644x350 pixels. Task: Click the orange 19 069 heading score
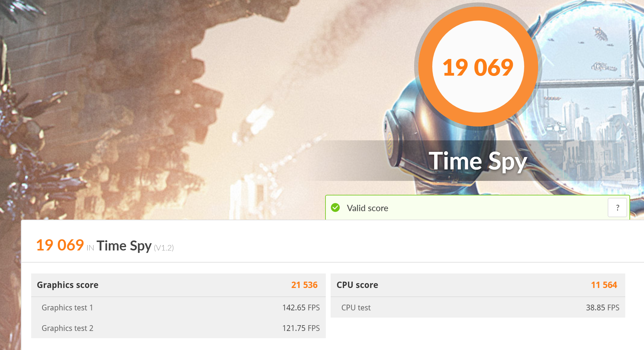click(60, 245)
